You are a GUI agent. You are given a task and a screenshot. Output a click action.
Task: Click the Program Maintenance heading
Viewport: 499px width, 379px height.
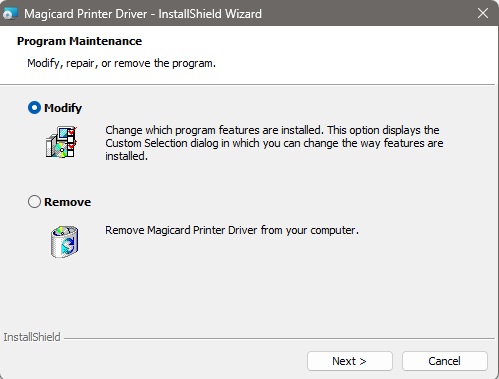[80, 41]
